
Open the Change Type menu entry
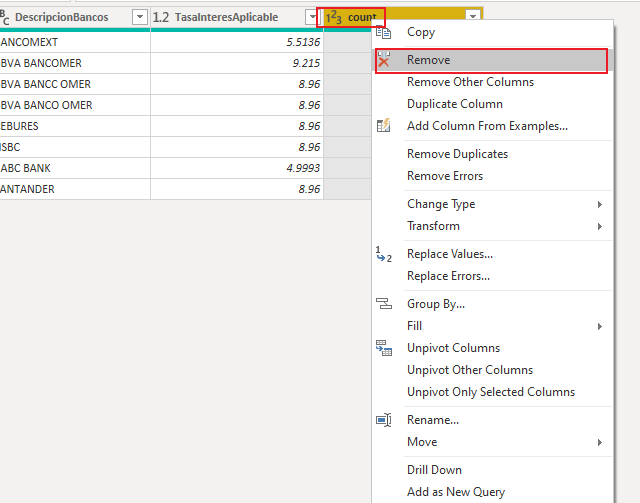click(492, 204)
